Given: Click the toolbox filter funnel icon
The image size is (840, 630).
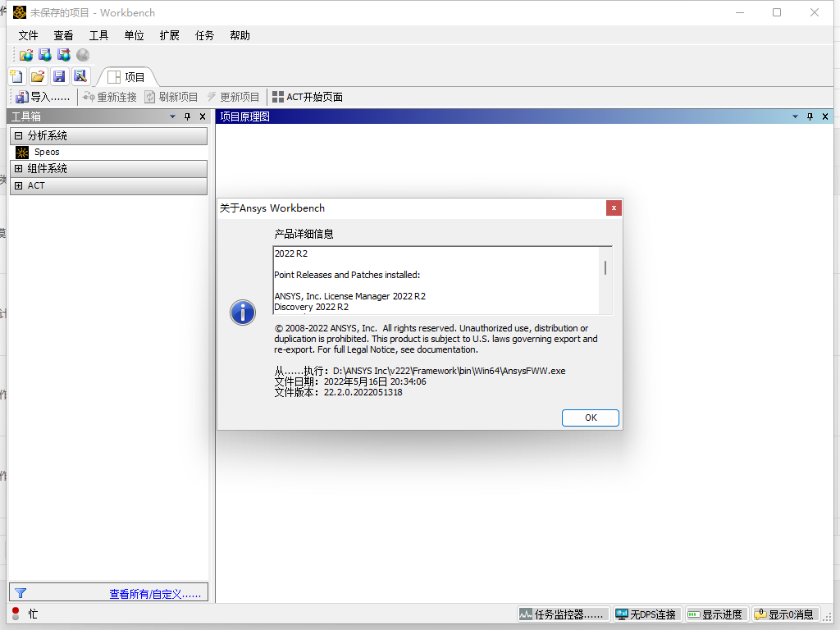Looking at the screenshot, I should tap(21, 593).
